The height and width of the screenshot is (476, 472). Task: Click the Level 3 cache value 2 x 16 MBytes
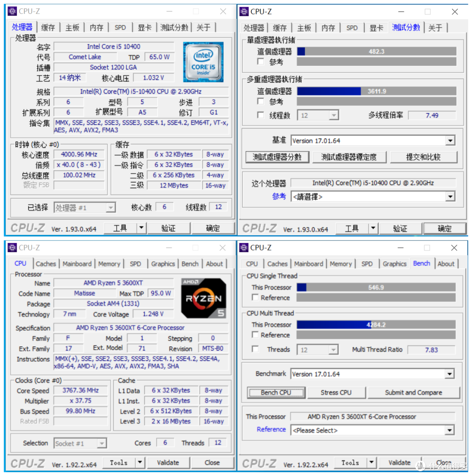pos(171,421)
